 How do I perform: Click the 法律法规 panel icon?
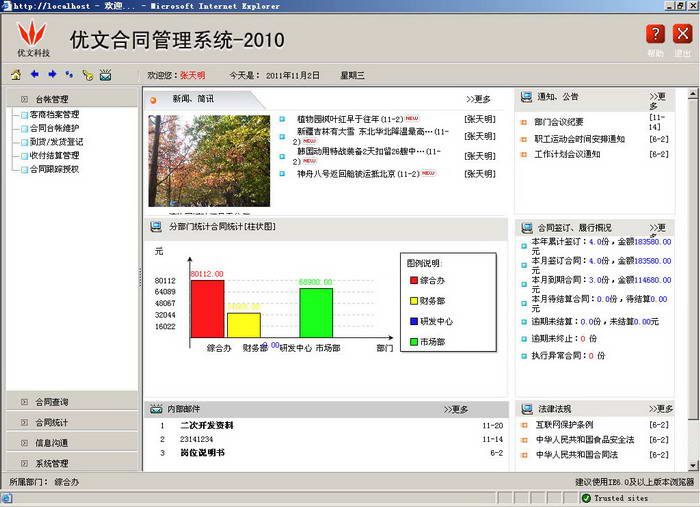pos(527,409)
